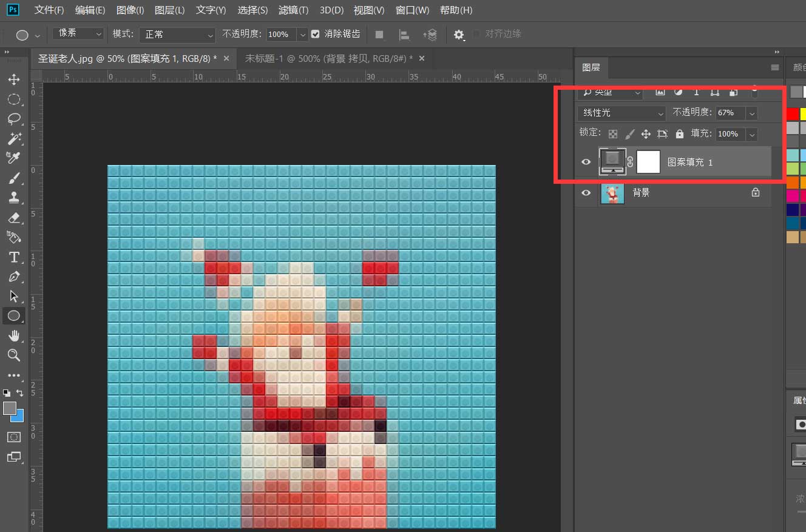The image size is (806, 532).
Task: Select the Hand tool
Action: (x=14, y=335)
